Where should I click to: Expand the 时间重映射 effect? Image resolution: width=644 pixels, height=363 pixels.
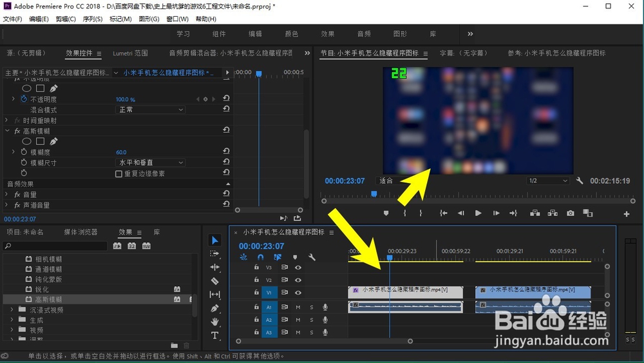[x=6, y=120]
